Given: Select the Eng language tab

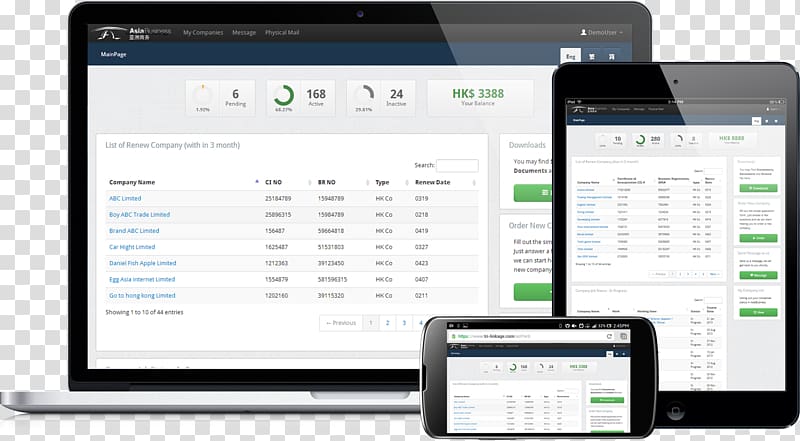Looking at the screenshot, I should click(x=571, y=56).
